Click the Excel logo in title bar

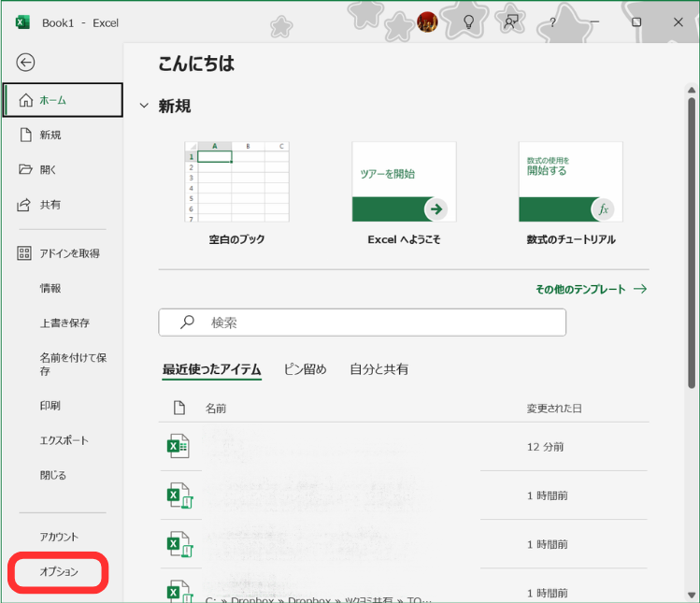(22, 22)
